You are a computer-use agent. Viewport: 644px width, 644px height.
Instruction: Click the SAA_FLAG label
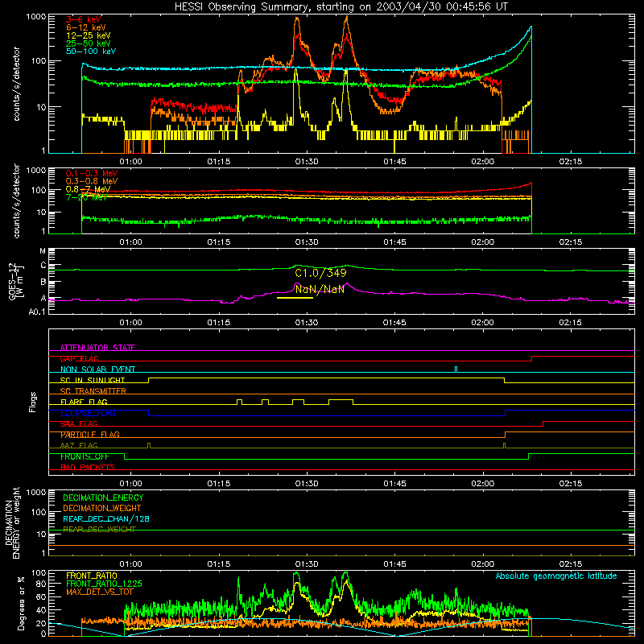pos(79,424)
